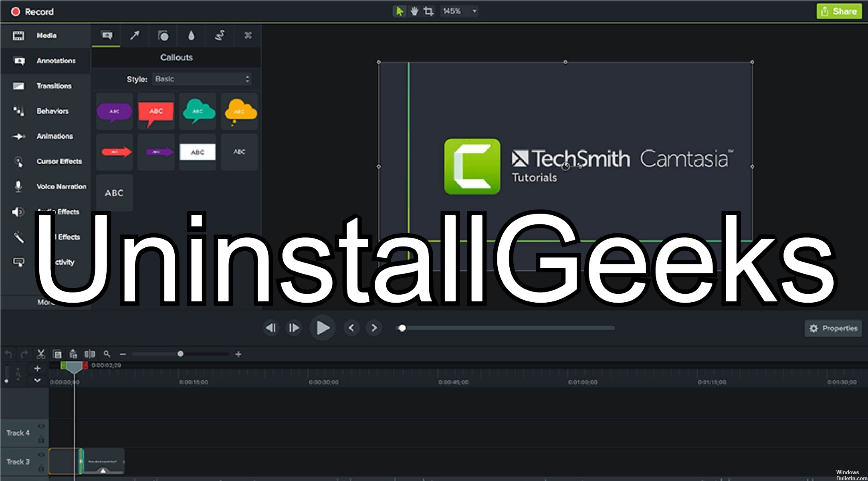The image size is (868, 481).
Task: Click the next frame step button
Action: [294, 328]
